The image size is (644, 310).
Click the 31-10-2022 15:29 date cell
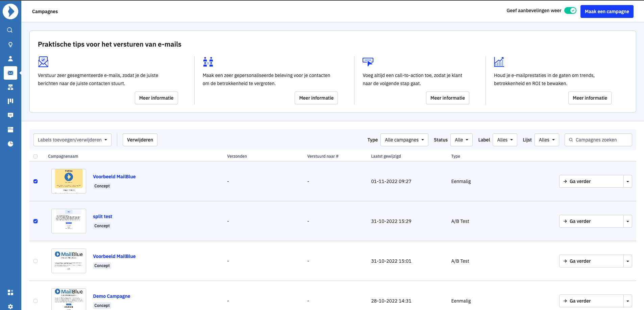pos(391,221)
